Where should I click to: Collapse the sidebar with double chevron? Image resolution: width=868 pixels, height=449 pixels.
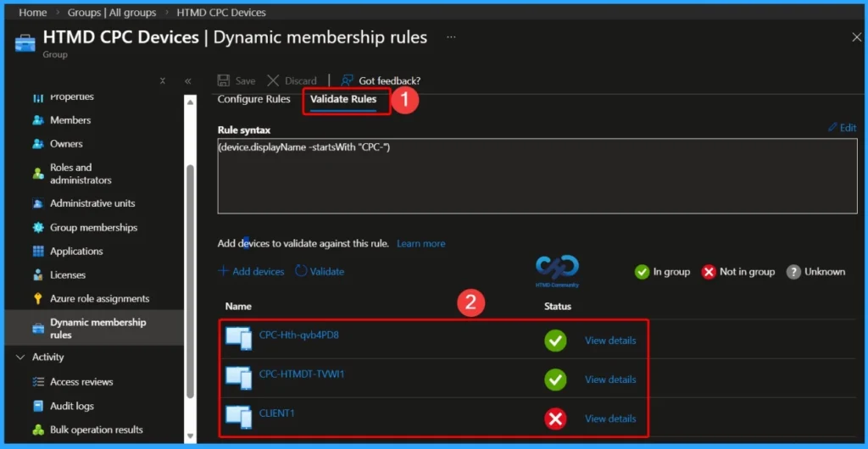[187, 80]
